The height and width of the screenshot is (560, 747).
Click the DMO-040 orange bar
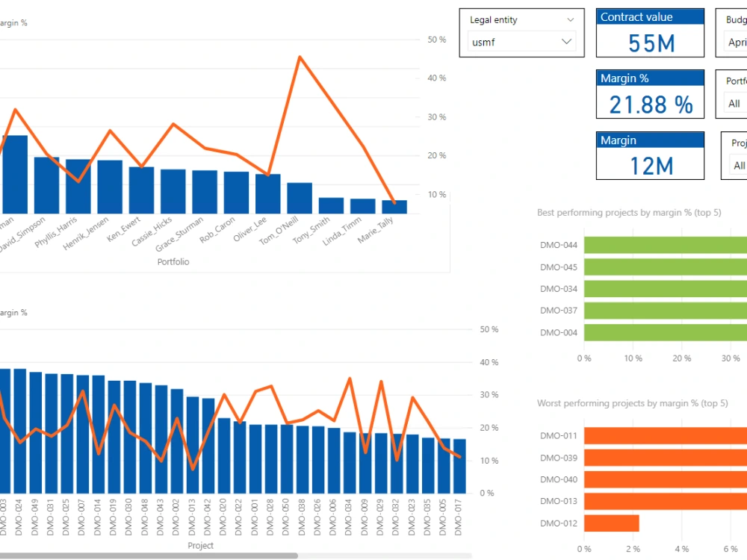click(x=666, y=479)
